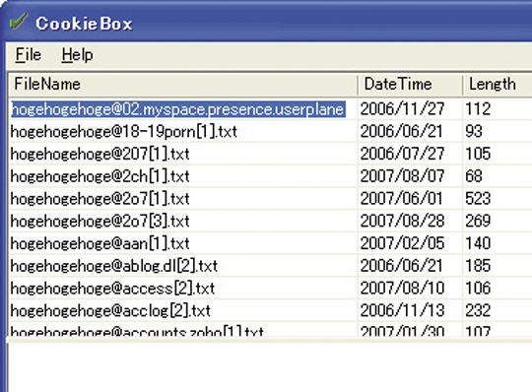Select the hogehogehoge@207[1].txt file
The width and height of the screenshot is (532, 392).
click(100, 154)
